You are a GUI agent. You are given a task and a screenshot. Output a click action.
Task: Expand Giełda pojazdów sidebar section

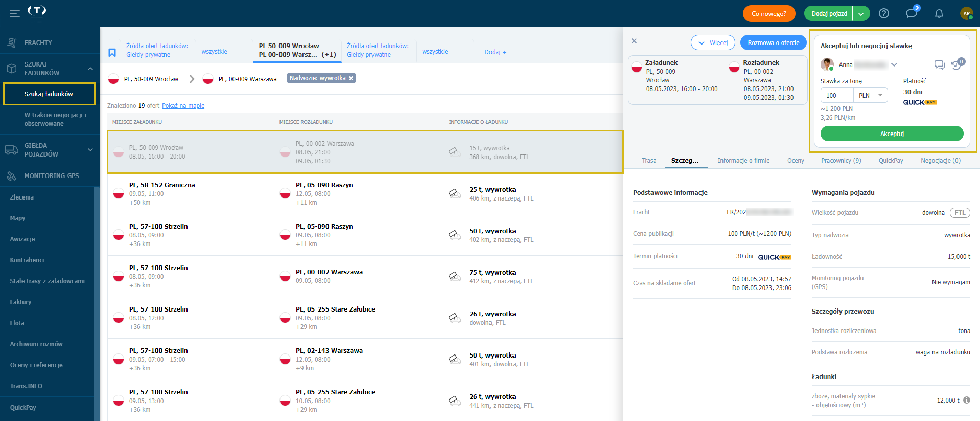pyautogui.click(x=90, y=150)
